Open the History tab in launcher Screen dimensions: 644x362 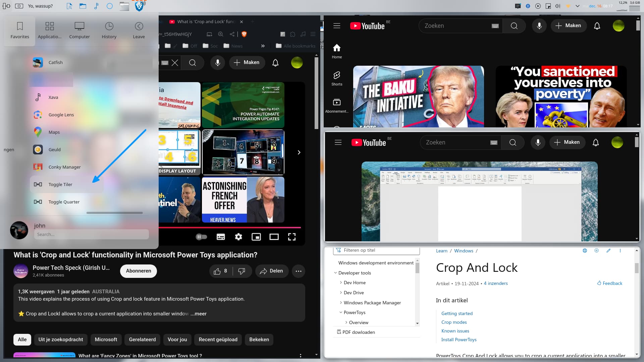click(109, 30)
